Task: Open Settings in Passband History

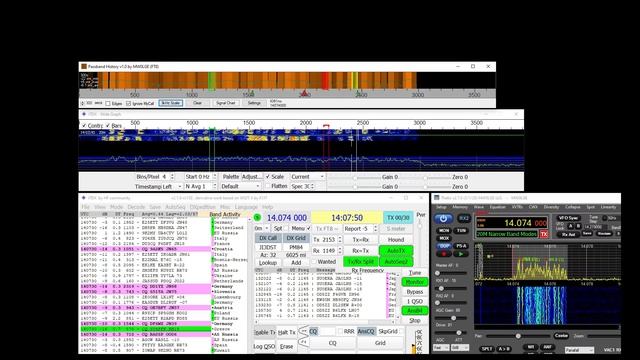Action: pos(254,103)
